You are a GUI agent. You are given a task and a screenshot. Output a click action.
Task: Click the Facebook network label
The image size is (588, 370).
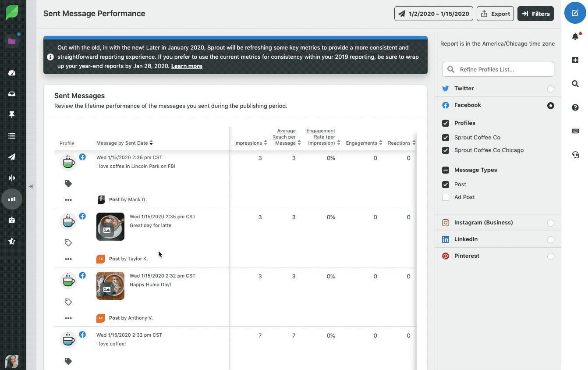click(x=468, y=105)
